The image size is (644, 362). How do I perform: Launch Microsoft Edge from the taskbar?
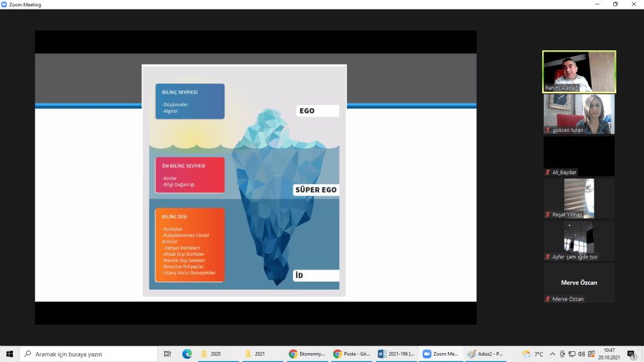click(x=187, y=354)
